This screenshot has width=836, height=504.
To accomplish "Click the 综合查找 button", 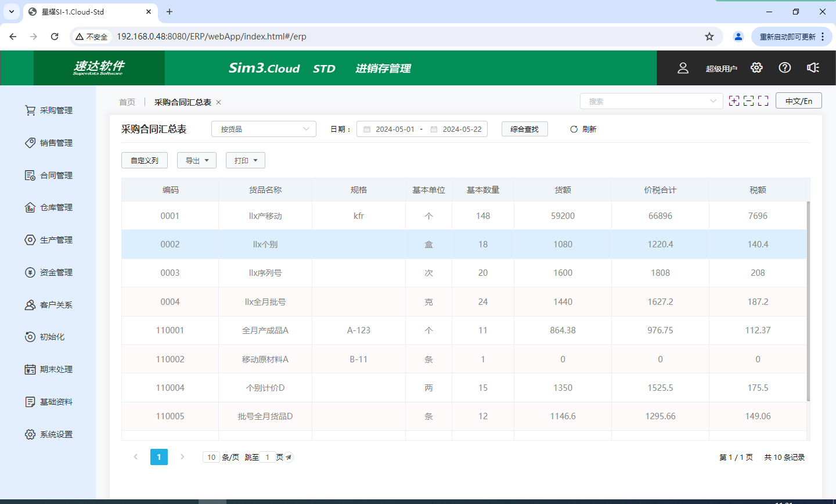I will (x=524, y=129).
